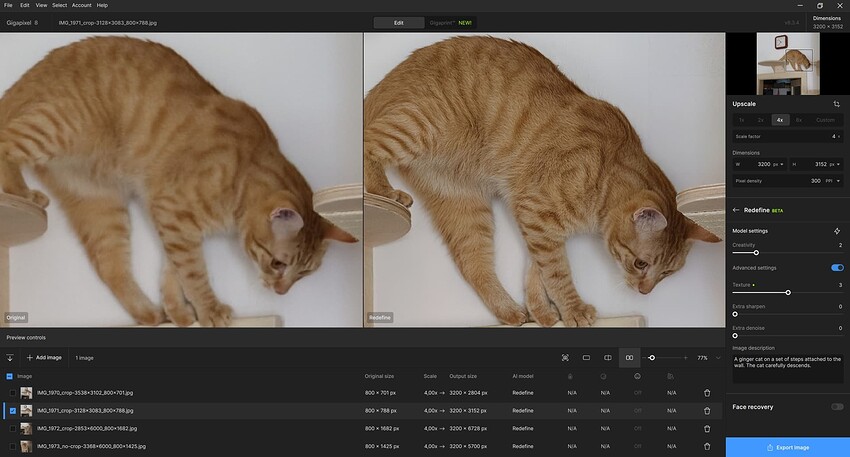
Task: Enable the Face recovery switch
Action: (x=837, y=407)
